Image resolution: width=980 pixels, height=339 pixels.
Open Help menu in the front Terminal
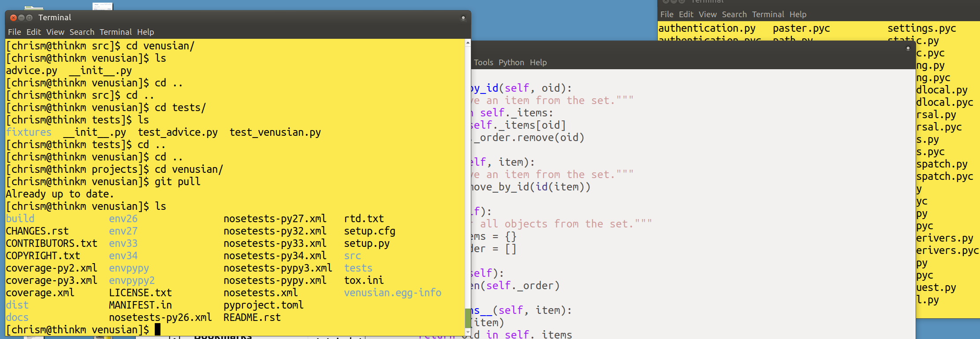[x=145, y=32]
